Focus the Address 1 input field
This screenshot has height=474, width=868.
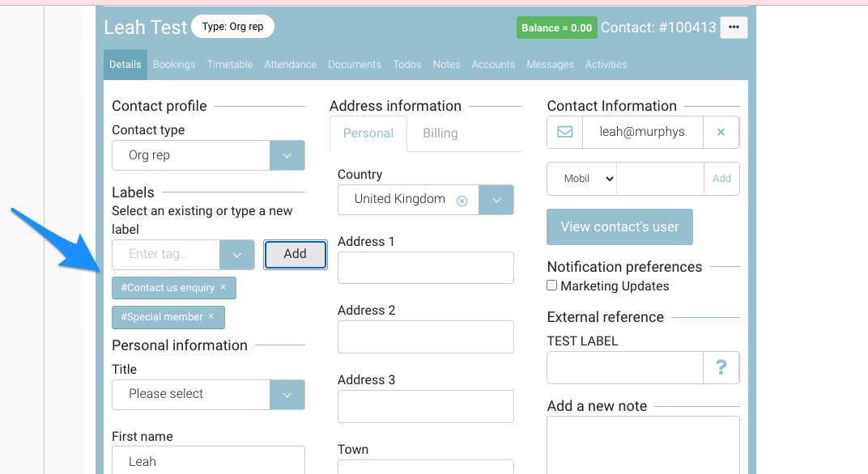pos(425,268)
